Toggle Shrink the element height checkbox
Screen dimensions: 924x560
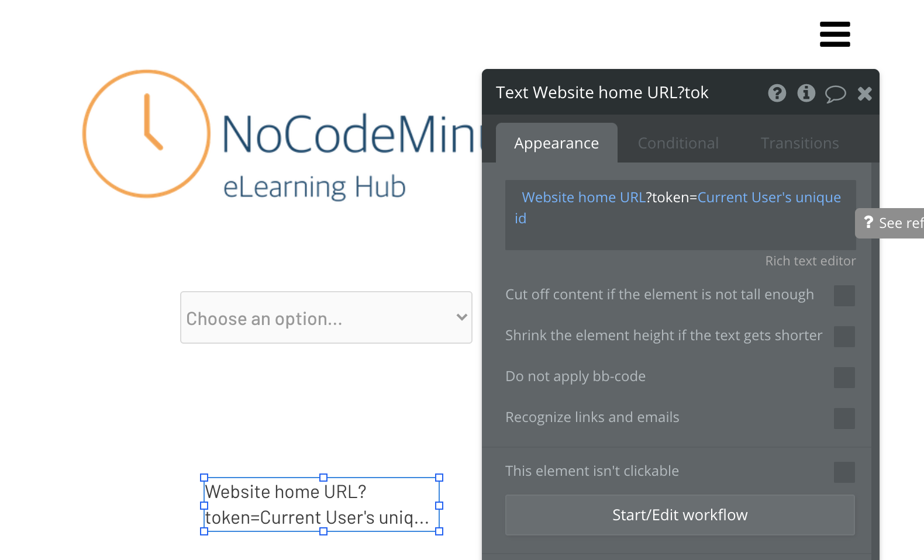tap(844, 337)
